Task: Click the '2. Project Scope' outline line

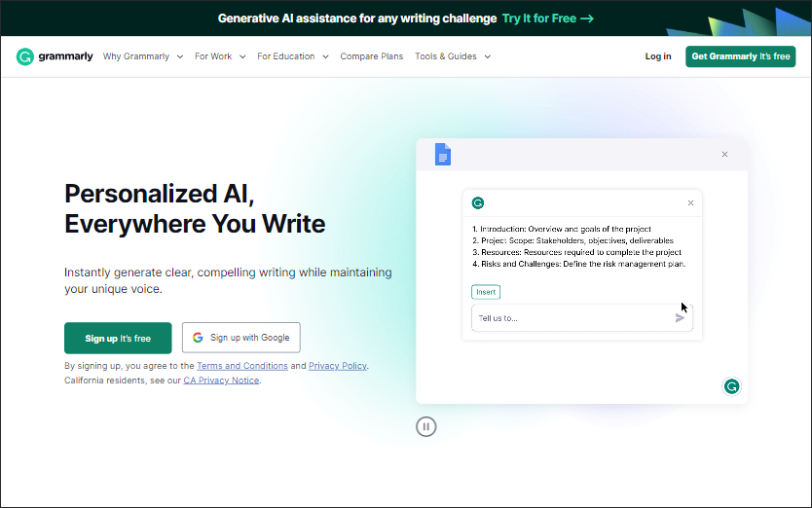Action: tap(572, 240)
